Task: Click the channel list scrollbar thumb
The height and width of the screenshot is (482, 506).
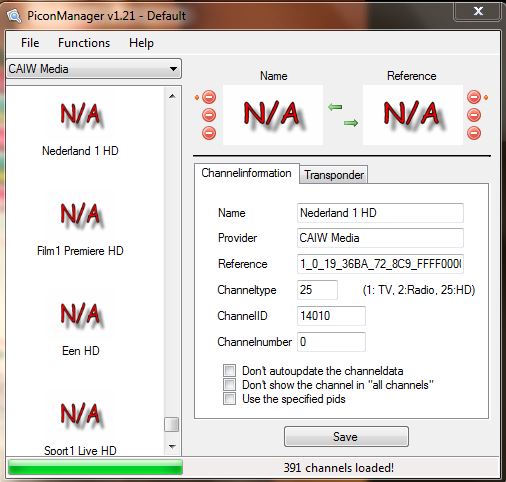Action: coord(172,425)
